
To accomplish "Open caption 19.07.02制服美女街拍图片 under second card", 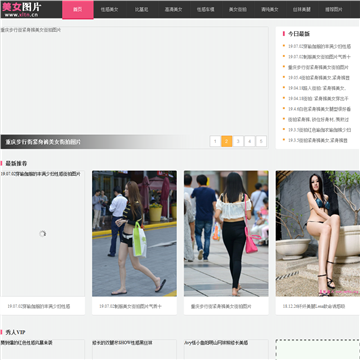I will [x=130, y=306].
